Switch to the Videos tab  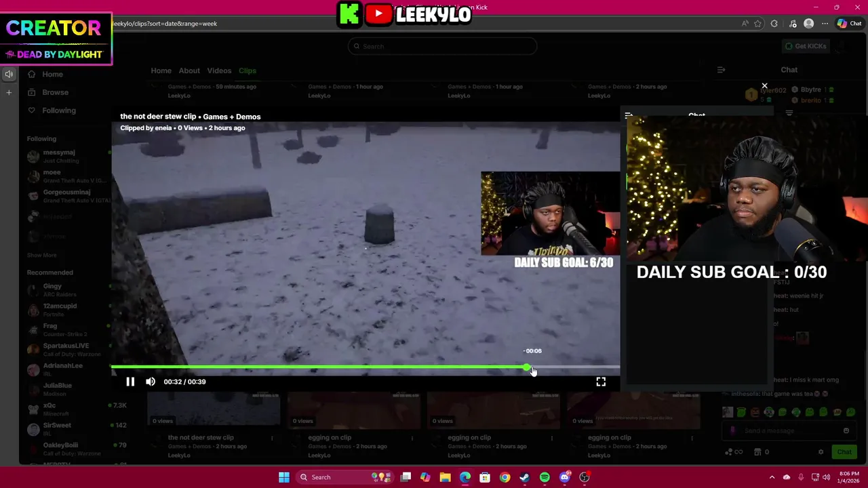point(219,70)
